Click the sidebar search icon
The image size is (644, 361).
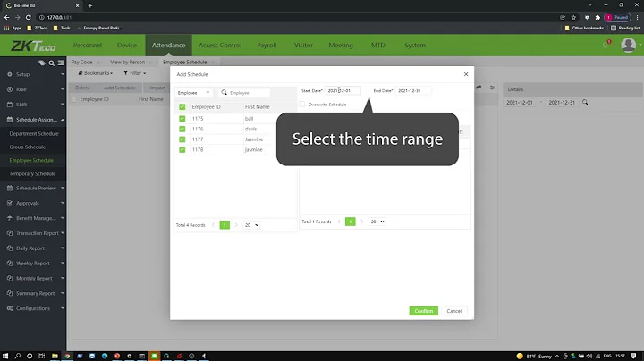52,63
